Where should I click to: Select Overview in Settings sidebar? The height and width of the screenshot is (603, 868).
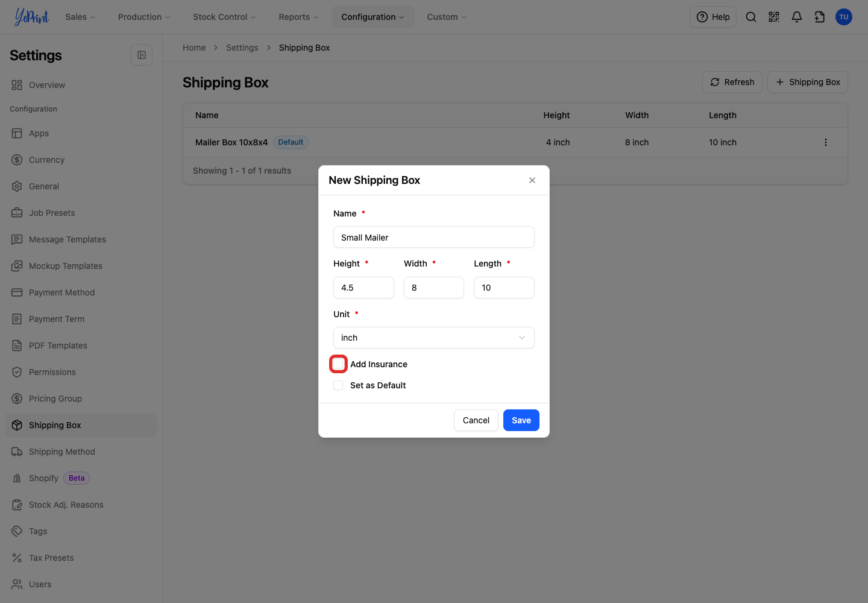tap(81, 85)
